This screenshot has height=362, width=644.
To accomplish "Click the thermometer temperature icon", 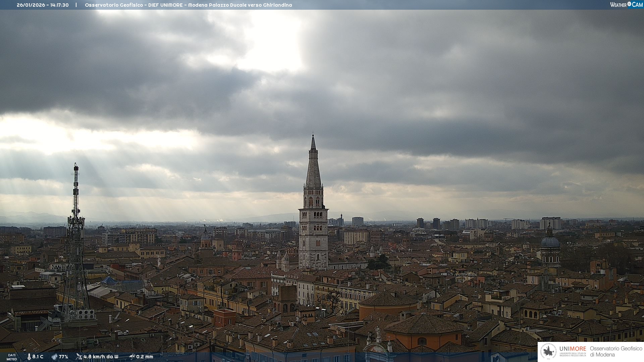I will (29, 357).
